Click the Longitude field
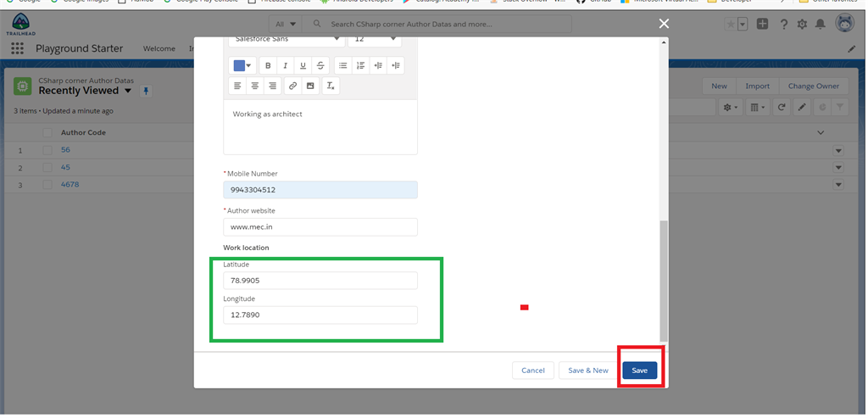868x418 pixels. tap(320, 315)
